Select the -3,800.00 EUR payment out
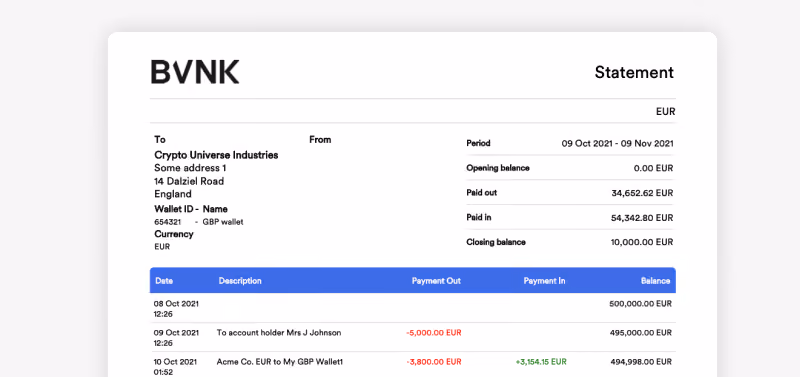 click(434, 362)
